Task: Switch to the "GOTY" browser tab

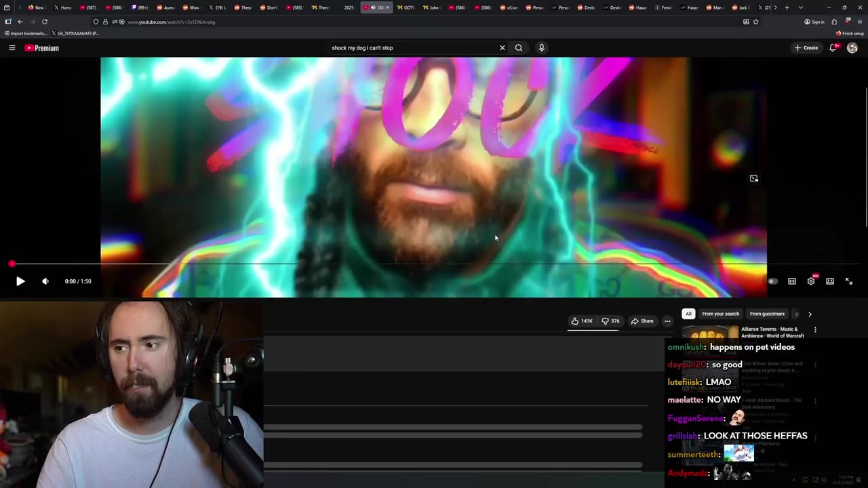Action: (x=407, y=7)
